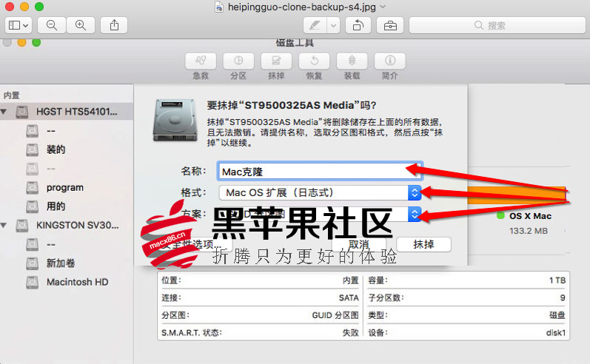This screenshot has width=590, height=364.
Task: Click the drive icon beside KINGSTON SV30
Action: [x=22, y=225]
